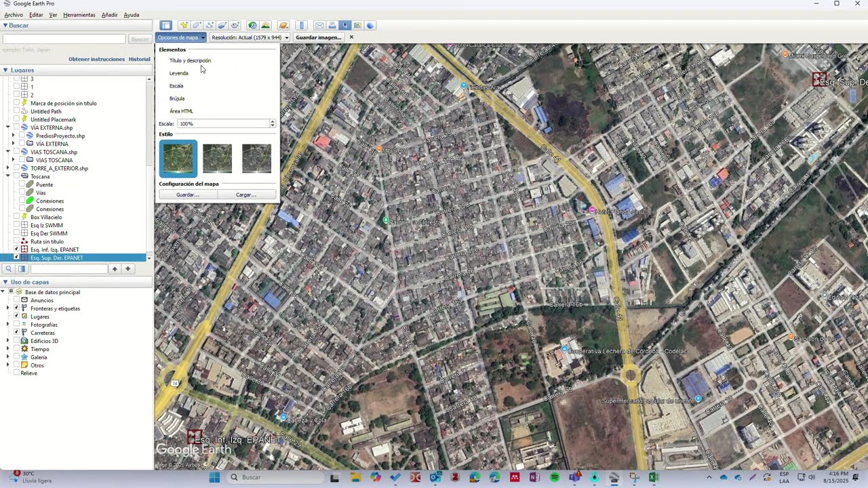The image size is (868, 488).
Task: Toggle the Carreteras layer checkbox
Action: click(16, 333)
